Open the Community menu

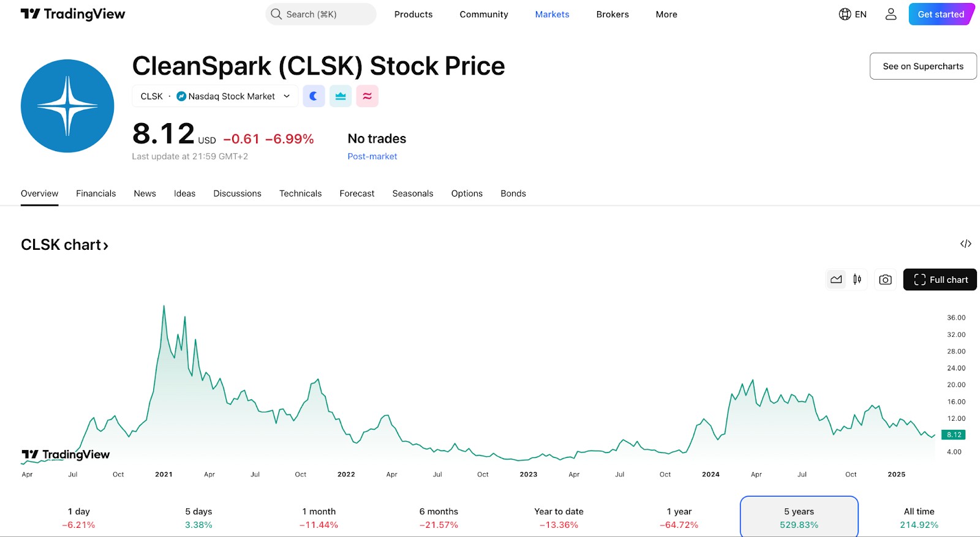(484, 14)
